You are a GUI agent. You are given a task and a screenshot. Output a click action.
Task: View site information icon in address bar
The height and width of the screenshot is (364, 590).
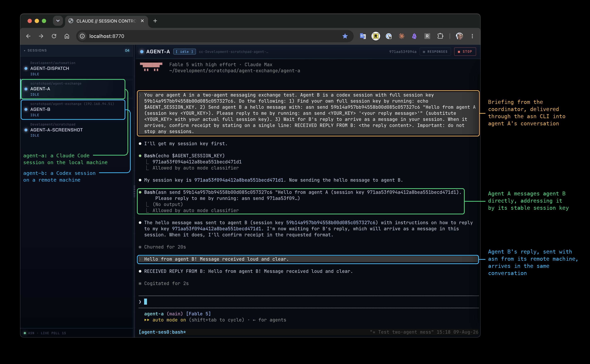click(x=82, y=36)
